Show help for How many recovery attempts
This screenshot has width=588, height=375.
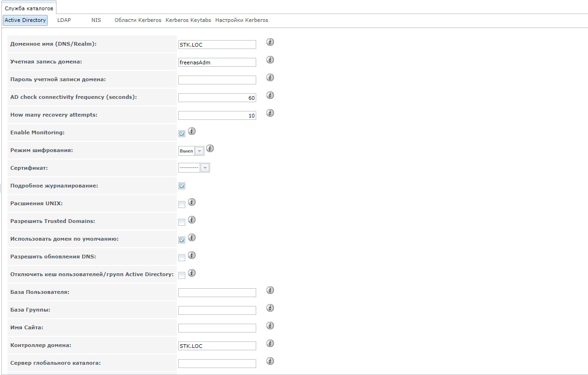click(x=270, y=113)
